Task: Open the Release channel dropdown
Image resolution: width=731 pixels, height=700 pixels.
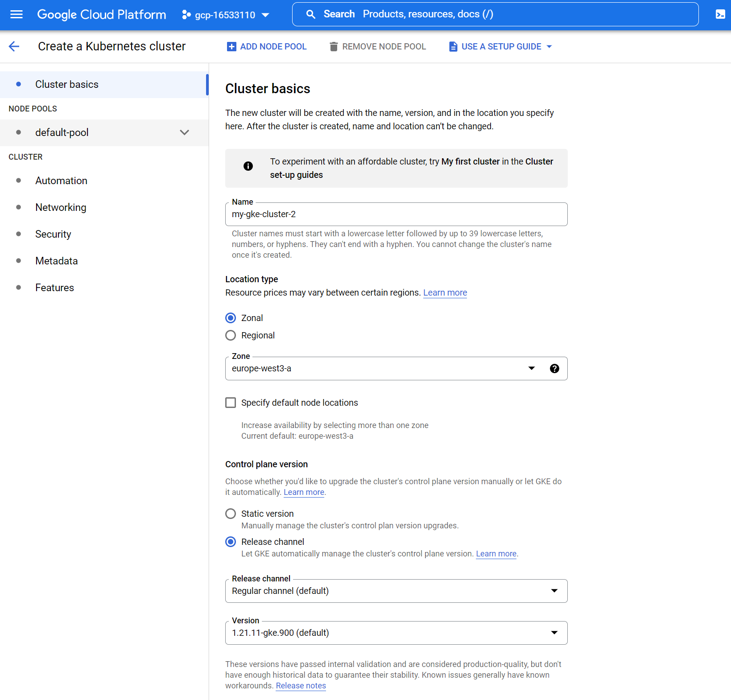Action: tap(396, 591)
